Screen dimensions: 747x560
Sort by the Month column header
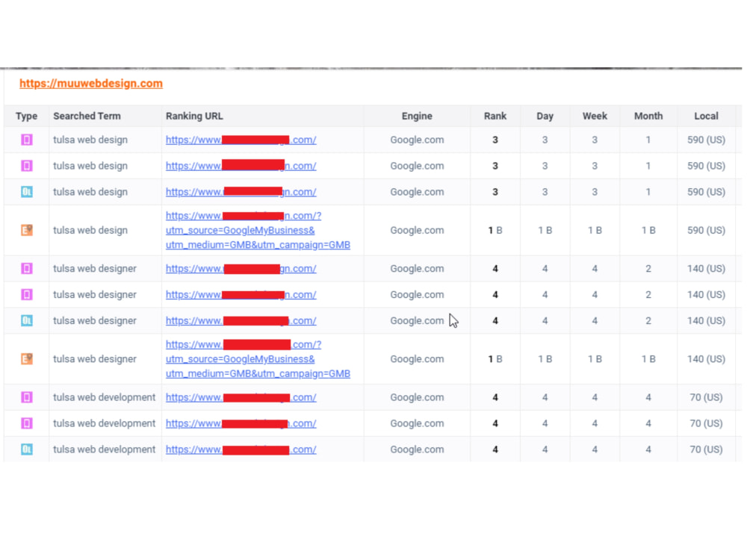click(x=648, y=116)
